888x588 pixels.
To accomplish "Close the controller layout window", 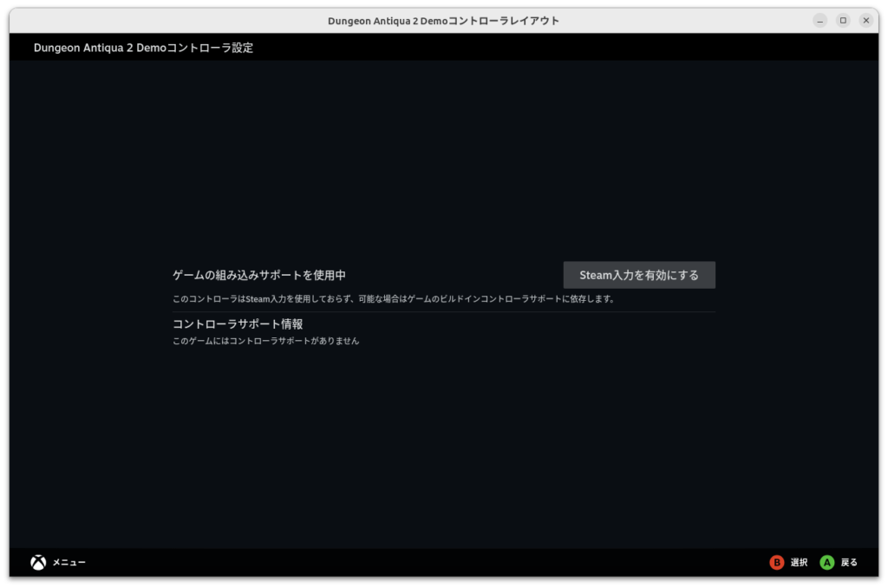I will pos(865,20).
